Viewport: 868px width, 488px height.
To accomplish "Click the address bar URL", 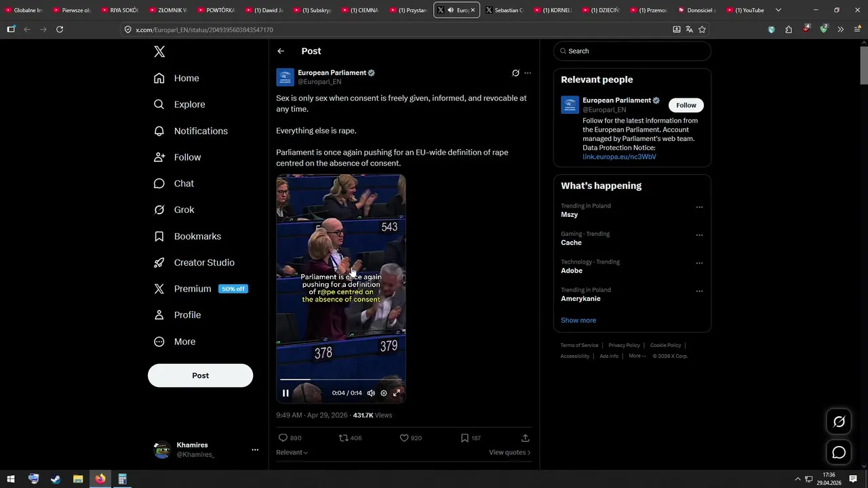I will pos(203,30).
